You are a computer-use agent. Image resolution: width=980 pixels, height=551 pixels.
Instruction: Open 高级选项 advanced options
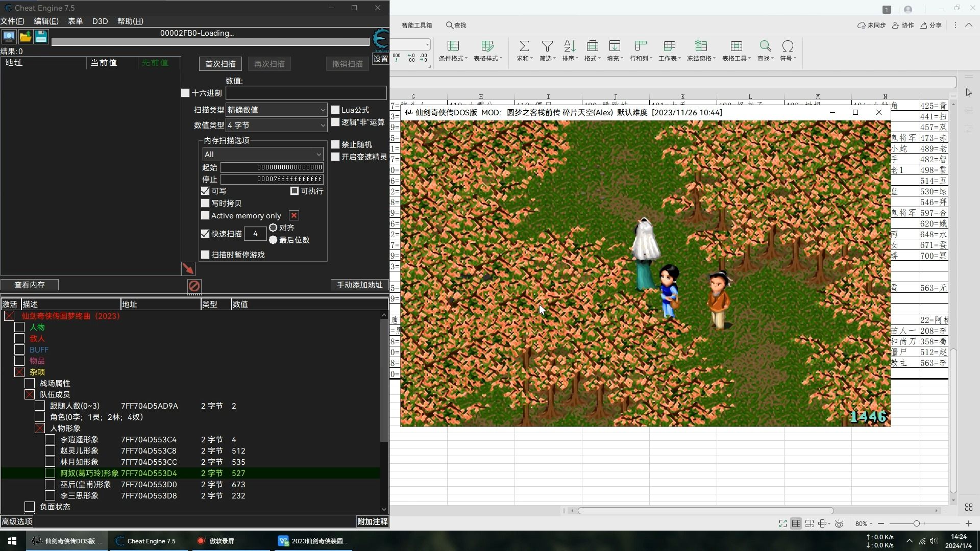(17, 521)
